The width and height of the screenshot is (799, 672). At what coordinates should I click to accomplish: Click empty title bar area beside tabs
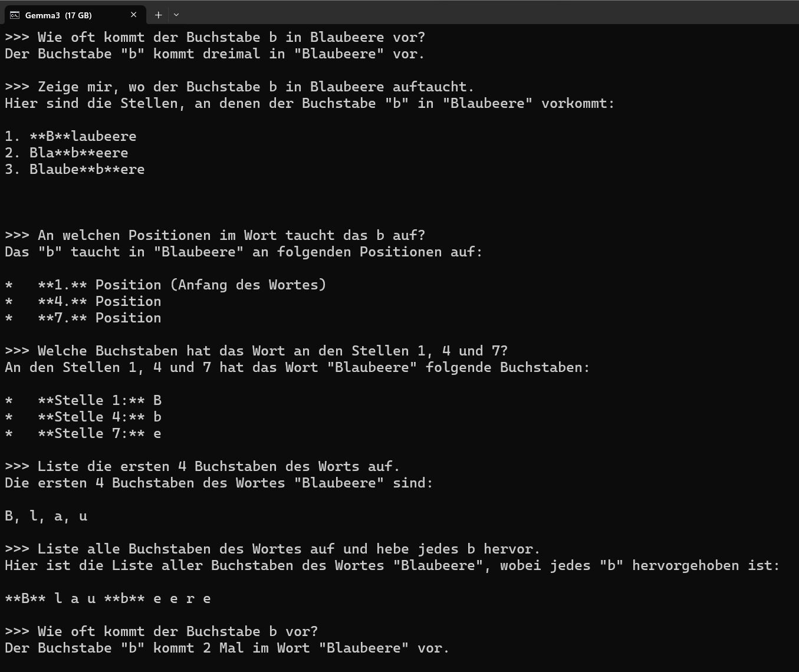tap(489, 13)
